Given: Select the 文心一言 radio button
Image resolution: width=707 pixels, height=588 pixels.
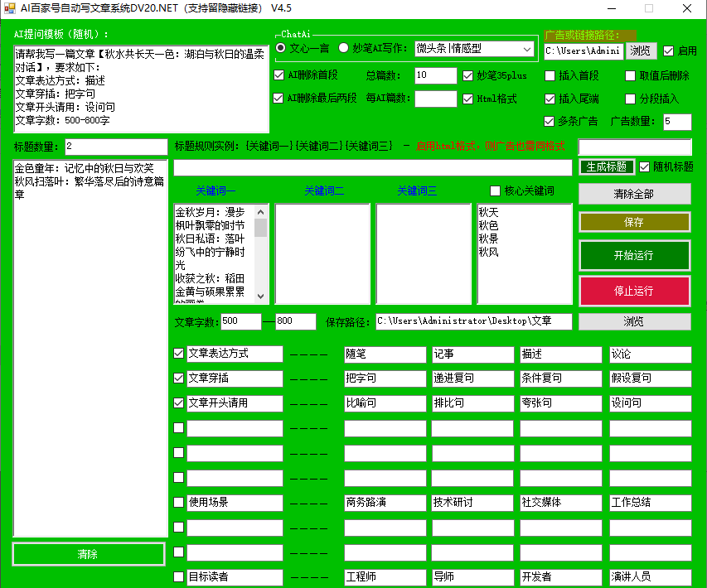Looking at the screenshot, I should 282,49.
